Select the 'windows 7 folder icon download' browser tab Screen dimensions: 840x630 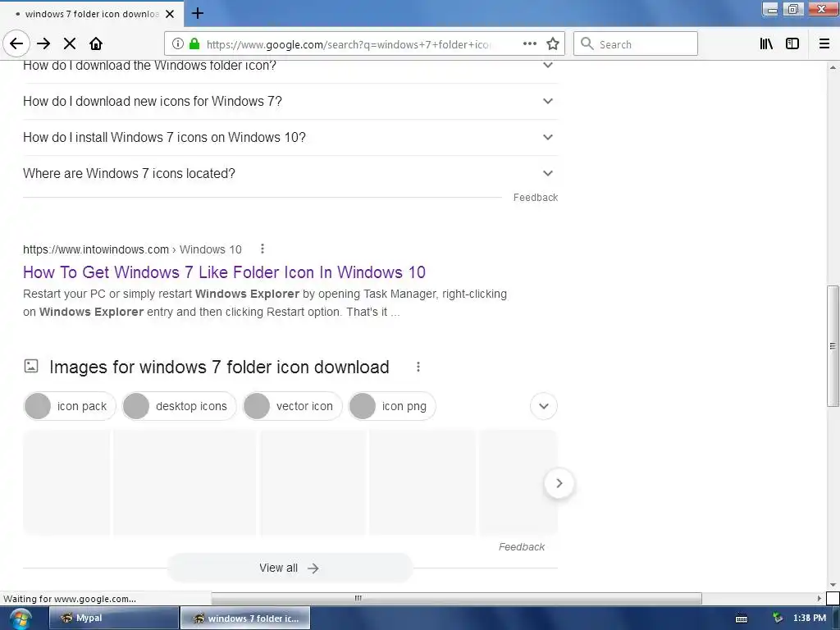(x=92, y=14)
